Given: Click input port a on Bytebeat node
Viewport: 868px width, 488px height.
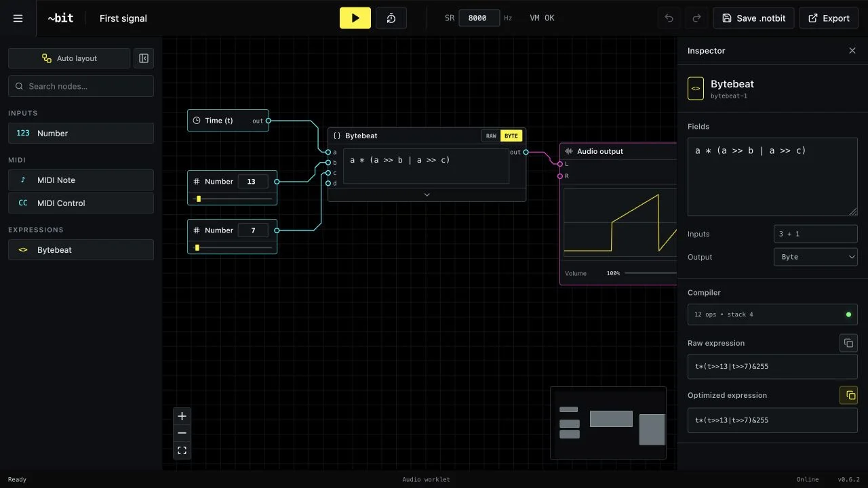Looking at the screenshot, I should [x=328, y=152].
